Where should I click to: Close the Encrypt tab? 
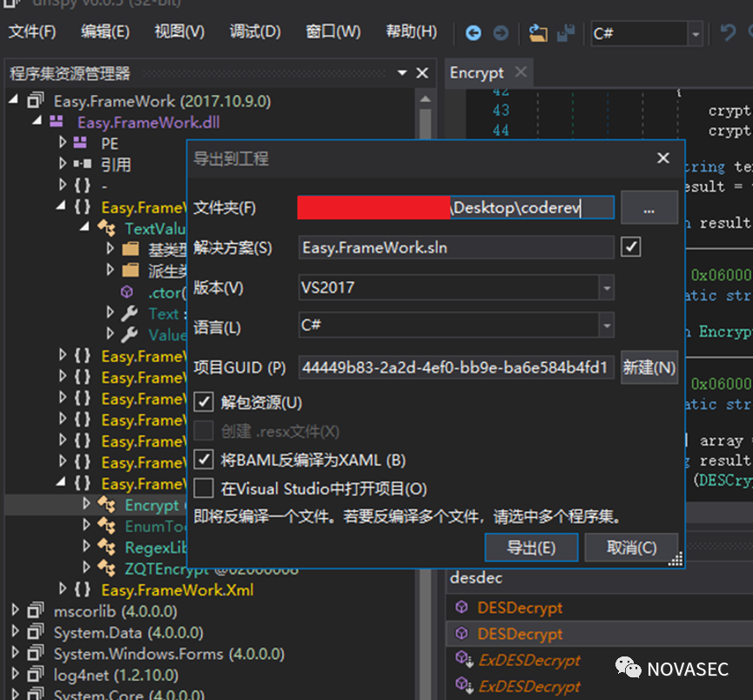[521, 72]
